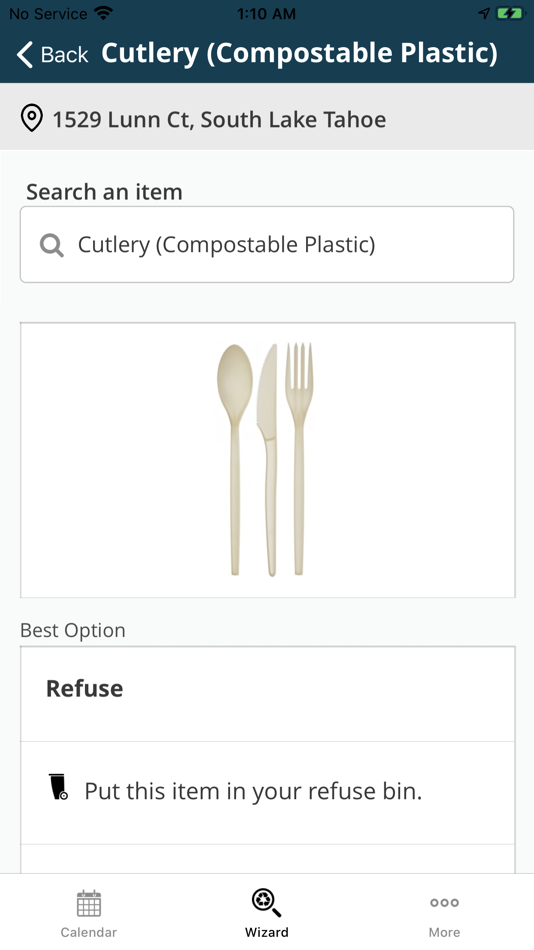Screen dimensions: 534x950
Task: Tap the back chevron arrow icon
Action: click(24, 55)
